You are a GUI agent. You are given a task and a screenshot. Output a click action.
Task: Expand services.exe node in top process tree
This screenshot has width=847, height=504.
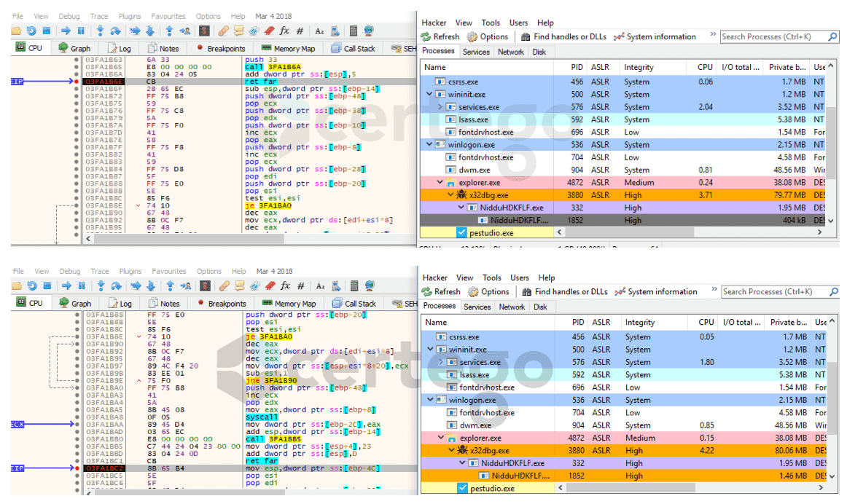tap(440, 107)
